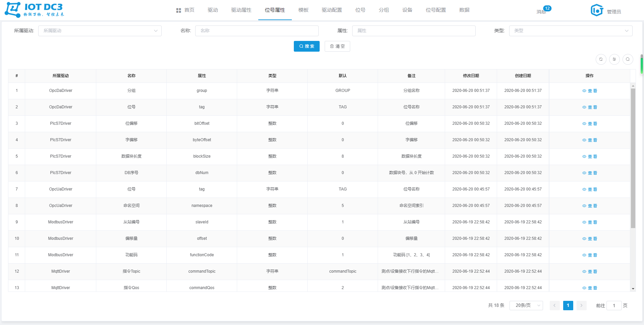Click the 指令Topic name cell
Image resolution: width=644 pixels, height=325 pixels.
pyautogui.click(x=131, y=271)
